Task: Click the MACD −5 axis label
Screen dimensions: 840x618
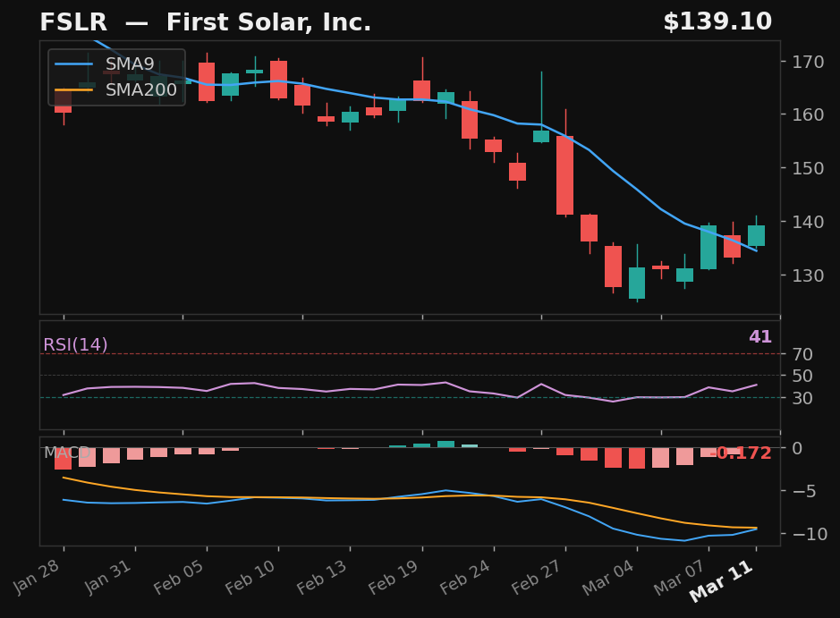Action: (803, 491)
